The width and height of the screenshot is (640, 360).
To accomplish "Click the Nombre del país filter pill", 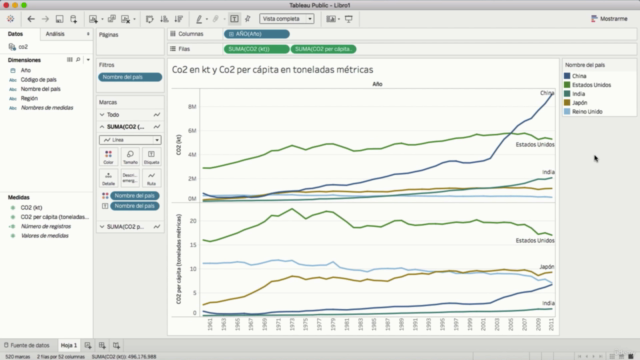I will pyautogui.click(x=130, y=77).
